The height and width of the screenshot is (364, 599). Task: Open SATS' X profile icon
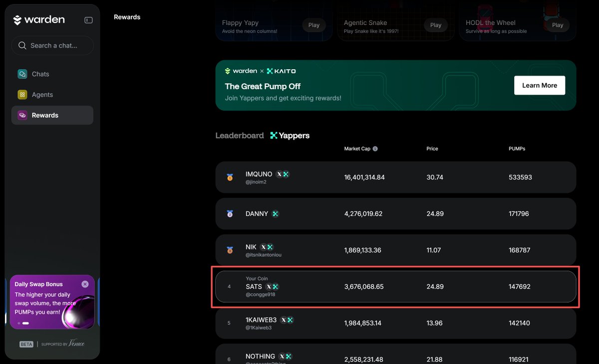click(269, 287)
